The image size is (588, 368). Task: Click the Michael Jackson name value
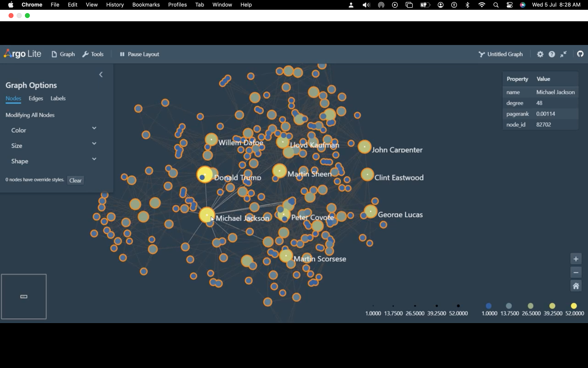[x=556, y=92]
